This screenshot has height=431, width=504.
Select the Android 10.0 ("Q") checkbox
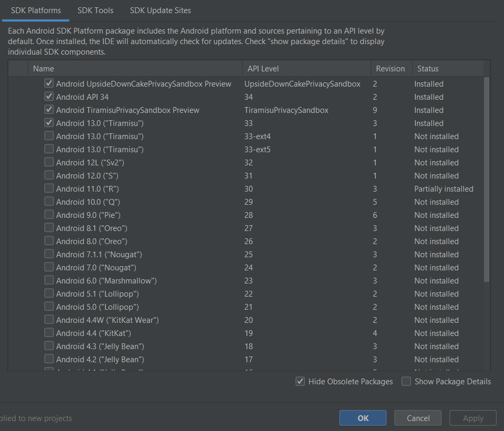tap(49, 202)
